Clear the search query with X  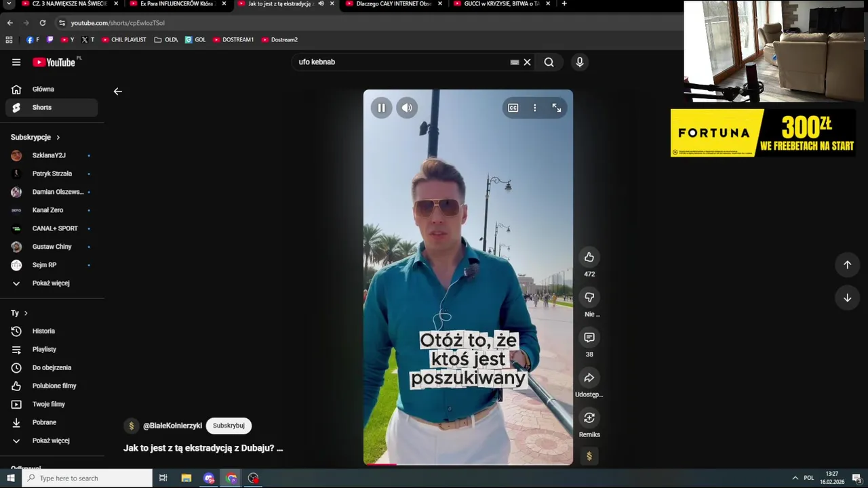pyautogui.click(x=527, y=62)
